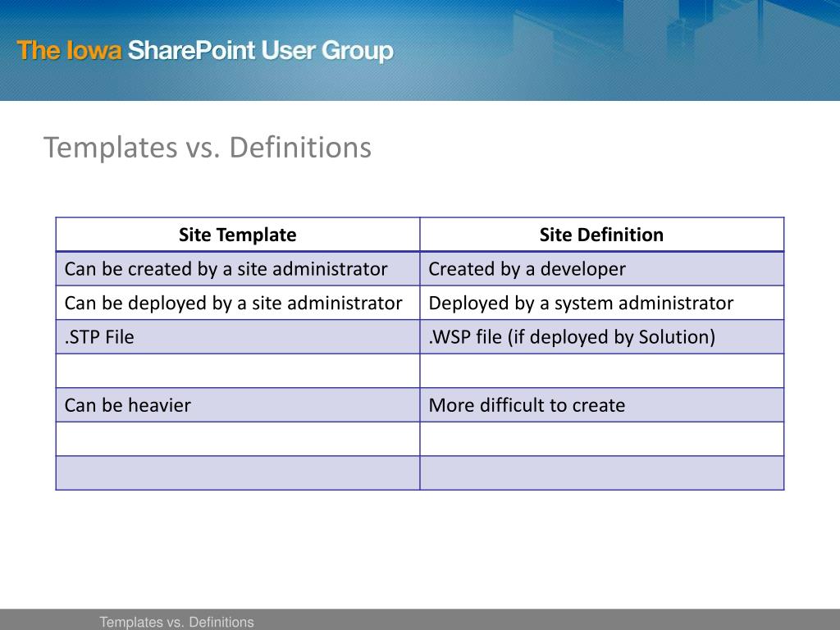Click the 'Can be heavier' cell
This screenshot has width=840, height=630.
(238, 405)
